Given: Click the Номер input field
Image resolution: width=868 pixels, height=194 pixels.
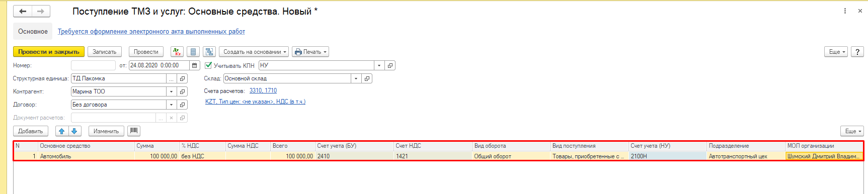Looking at the screenshot, I should (x=93, y=65).
